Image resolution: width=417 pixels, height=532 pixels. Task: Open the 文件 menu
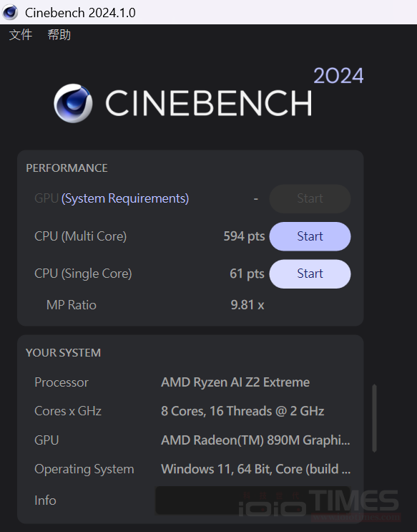pyautogui.click(x=21, y=34)
